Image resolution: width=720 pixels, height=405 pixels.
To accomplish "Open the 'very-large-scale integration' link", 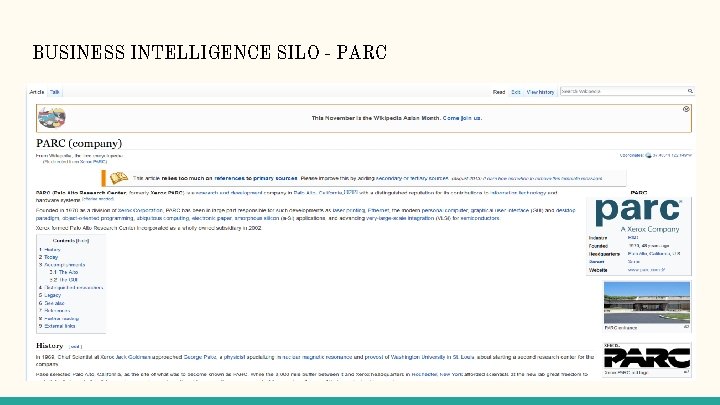I will pos(400,219).
